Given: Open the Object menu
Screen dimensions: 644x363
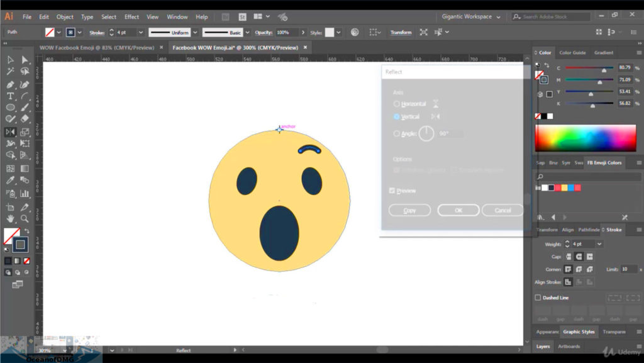Looking at the screenshot, I should (65, 17).
